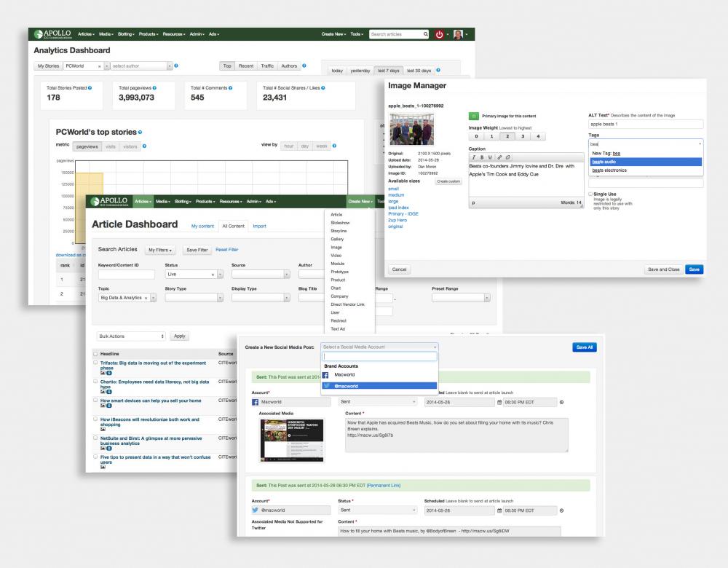Click help icon next to Total # Comments

[x=231, y=88]
